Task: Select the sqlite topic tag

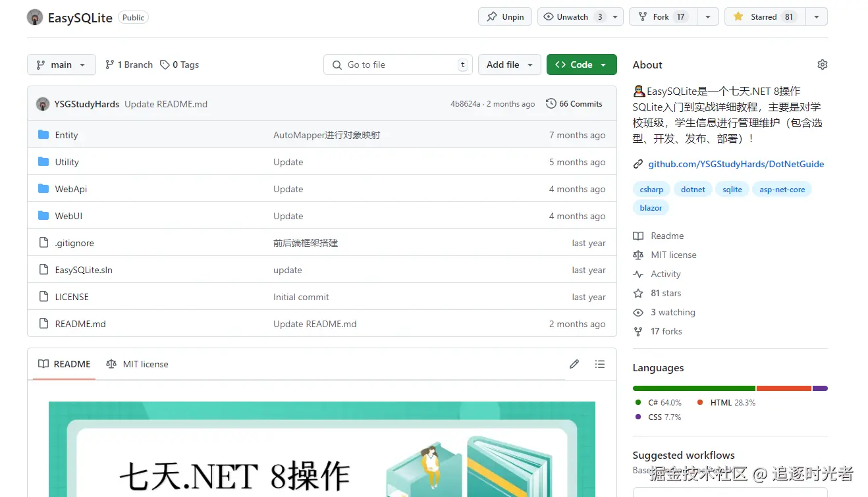Action: tap(732, 190)
